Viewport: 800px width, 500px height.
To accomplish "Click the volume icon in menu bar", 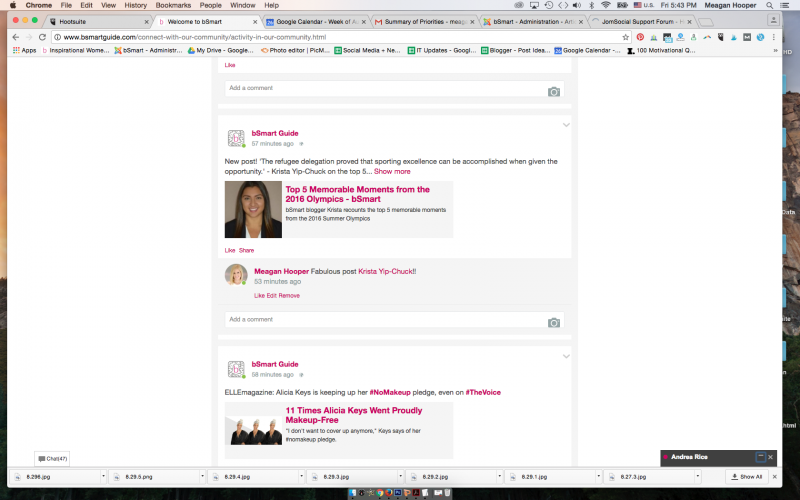I will [x=577, y=5].
